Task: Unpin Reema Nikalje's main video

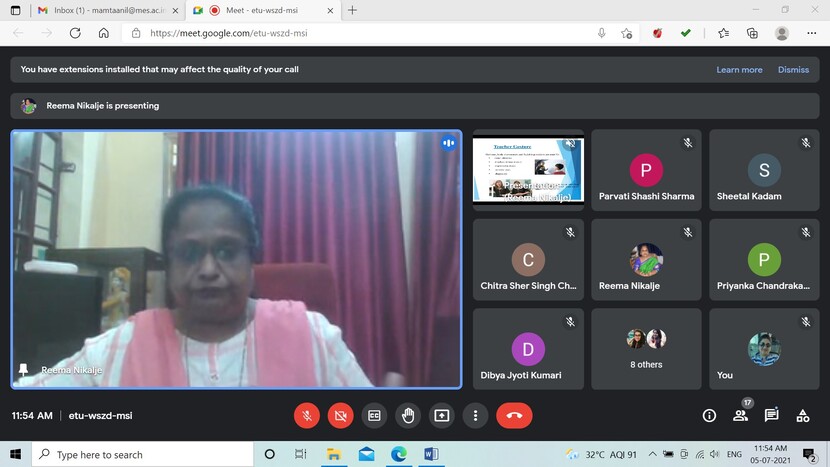Action: (24, 370)
